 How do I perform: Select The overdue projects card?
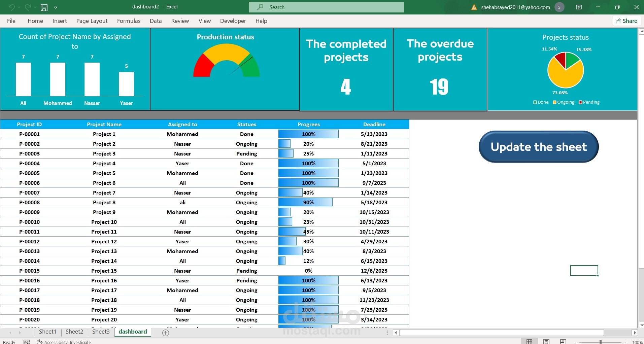440,69
